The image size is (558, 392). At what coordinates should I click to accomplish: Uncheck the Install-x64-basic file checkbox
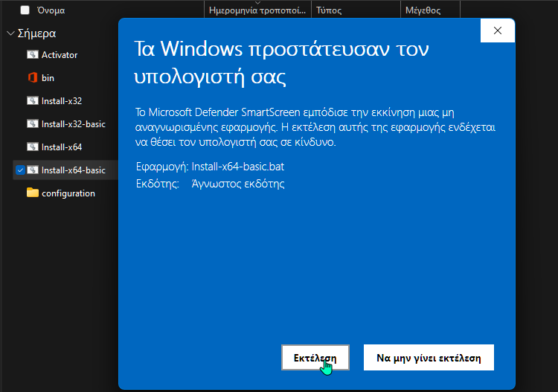click(x=20, y=170)
